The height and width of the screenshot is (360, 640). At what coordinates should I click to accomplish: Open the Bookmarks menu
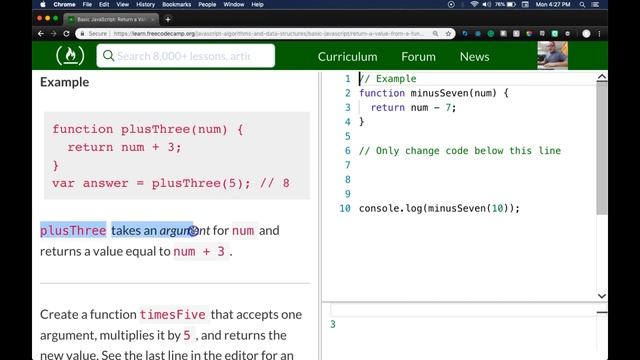[x=176, y=4]
